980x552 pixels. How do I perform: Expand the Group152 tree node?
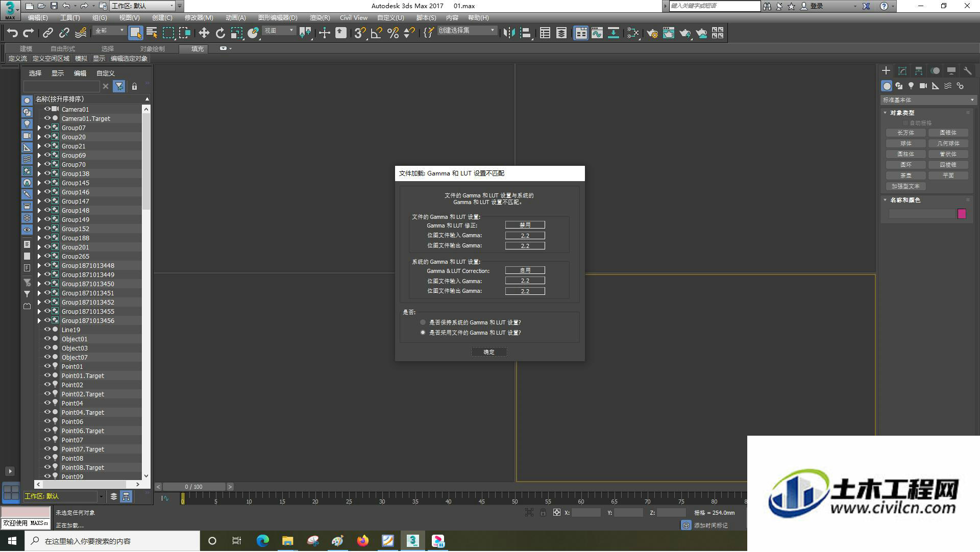[x=39, y=229]
